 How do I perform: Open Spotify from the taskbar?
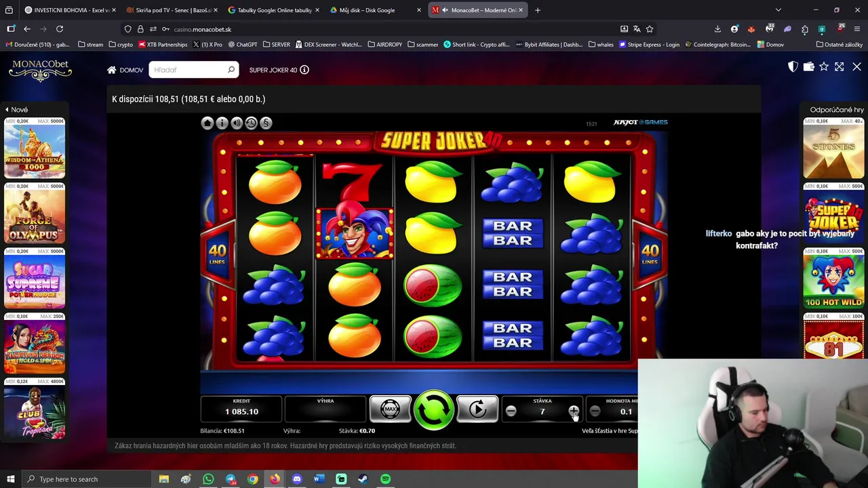tap(385, 479)
